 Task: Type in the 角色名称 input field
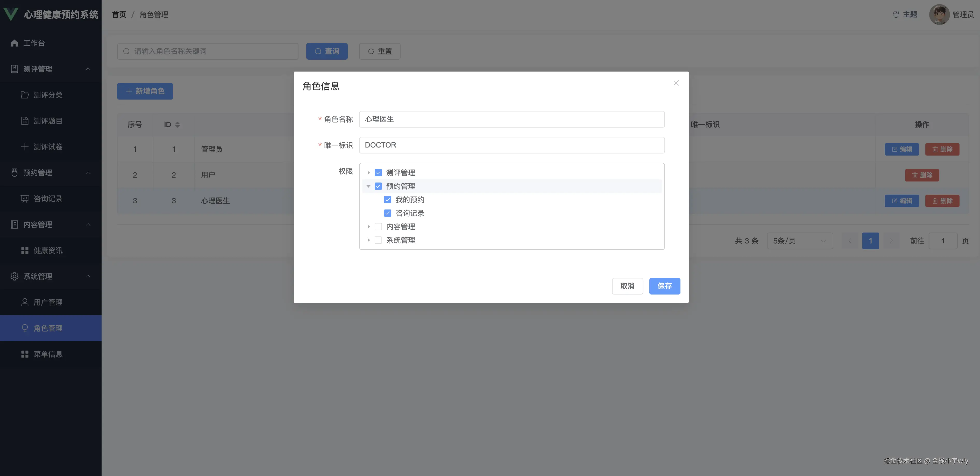click(512, 119)
